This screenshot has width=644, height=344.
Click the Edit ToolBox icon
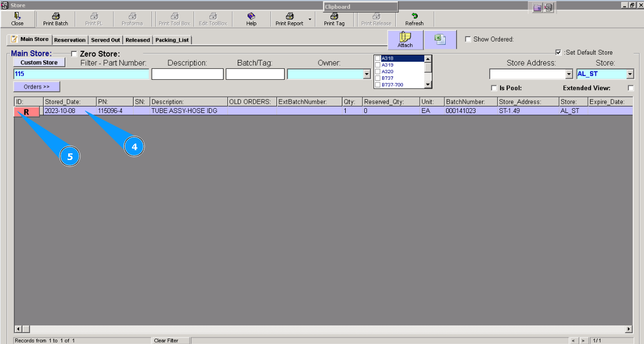click(x=213, y=19)
